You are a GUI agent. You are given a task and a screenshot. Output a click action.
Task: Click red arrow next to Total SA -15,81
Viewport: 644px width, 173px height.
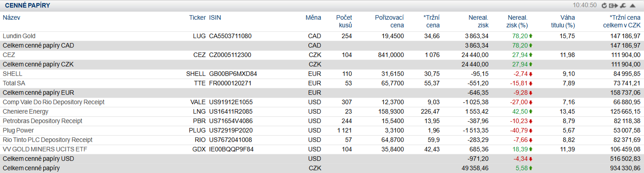click(x=530, y=83)
